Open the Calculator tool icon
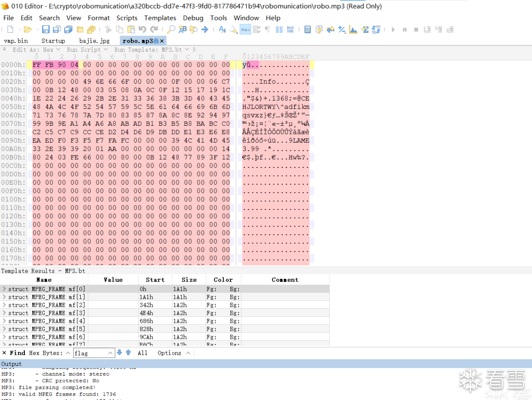Image resolution: width=532 pixels, height=400 pixels. click(308, 30)
